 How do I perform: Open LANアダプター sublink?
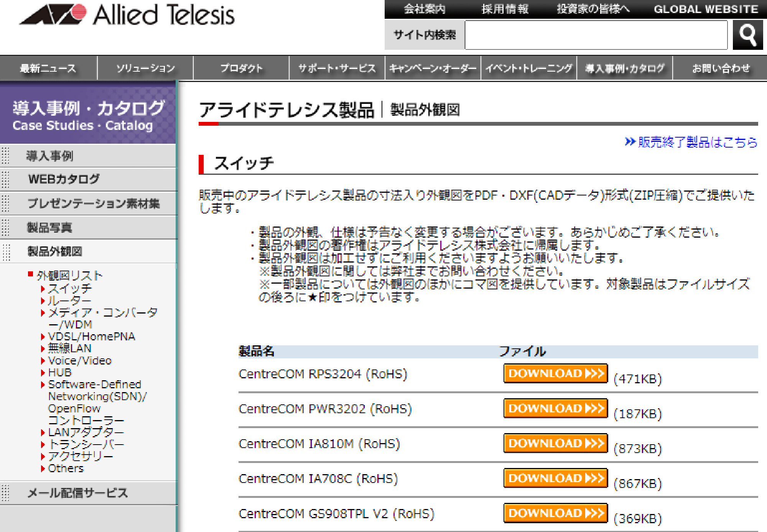[x=86, y=432]
